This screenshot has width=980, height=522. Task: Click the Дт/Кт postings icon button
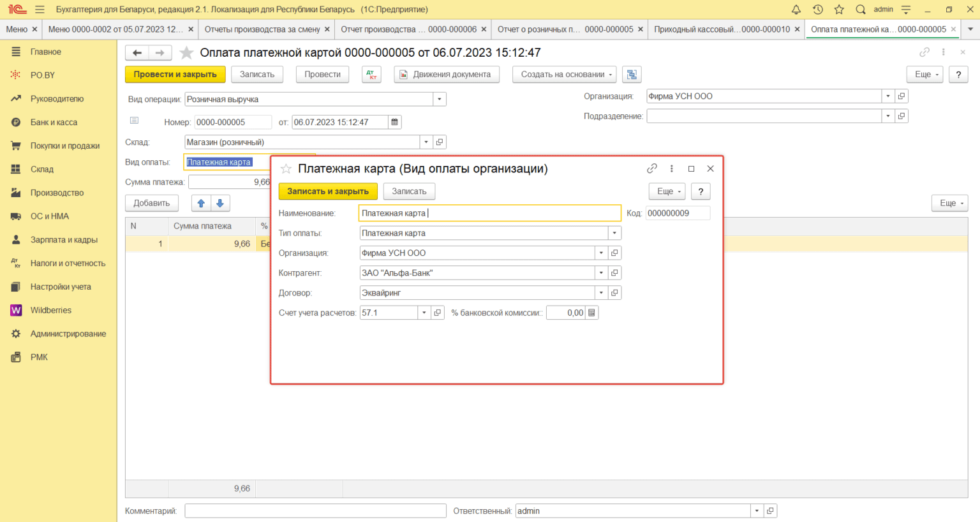pyautogui.click(x=371, y=75)
